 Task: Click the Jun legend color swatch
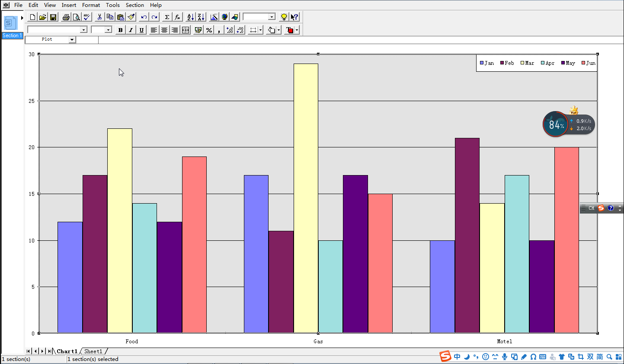click(x=583, y=63)
